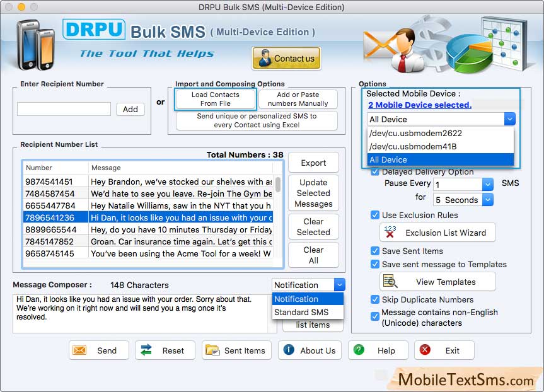Screen dimensions: 544x392
Task: Toggle Delayed Delivery Option checkbox
Action: click(x=374, y=171)
